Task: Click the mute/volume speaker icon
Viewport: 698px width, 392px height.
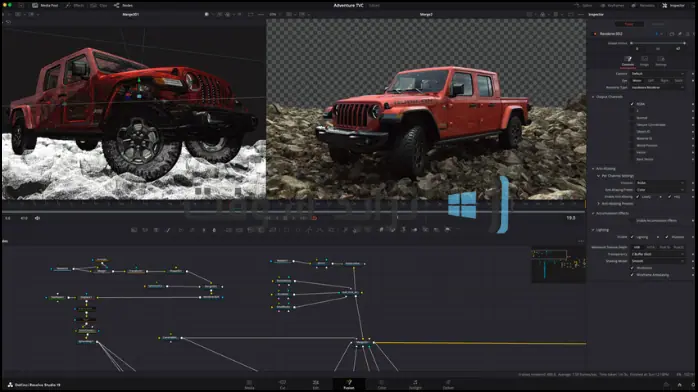Action: tap(37, 218)
